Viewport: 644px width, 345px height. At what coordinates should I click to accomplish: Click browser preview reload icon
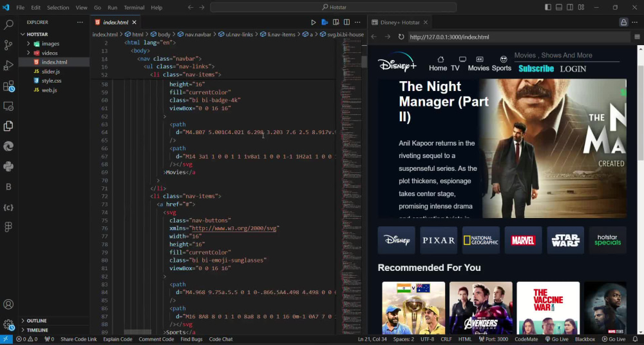[x=401, y=37]
